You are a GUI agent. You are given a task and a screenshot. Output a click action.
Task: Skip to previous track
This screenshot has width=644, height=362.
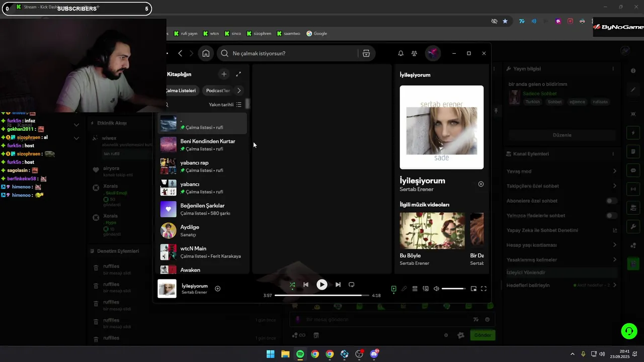coord(305,285)
